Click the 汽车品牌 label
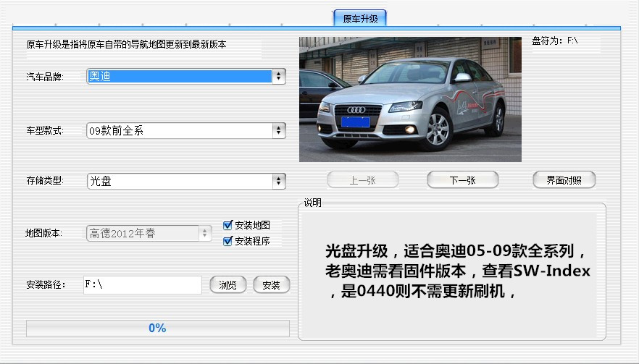The width and height of the screenshot is (639, 364). click(x=45, y=77)
